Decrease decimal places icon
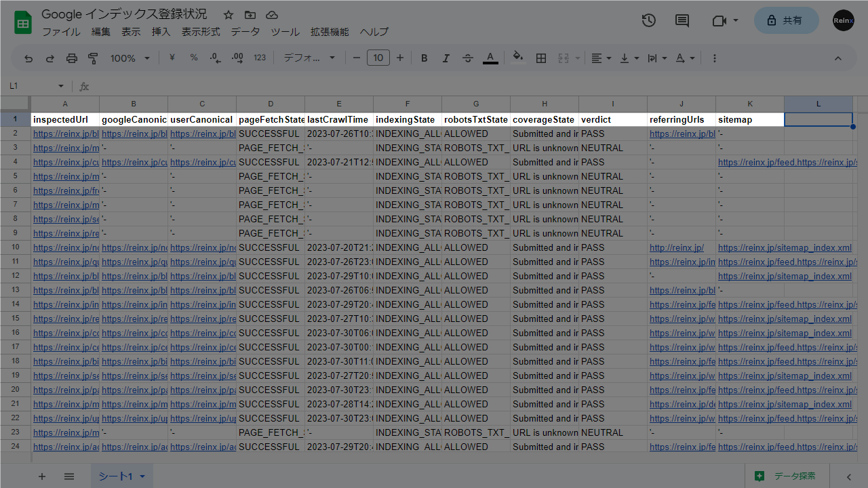This screenshot has height=488, width=868. coord(216,58)
